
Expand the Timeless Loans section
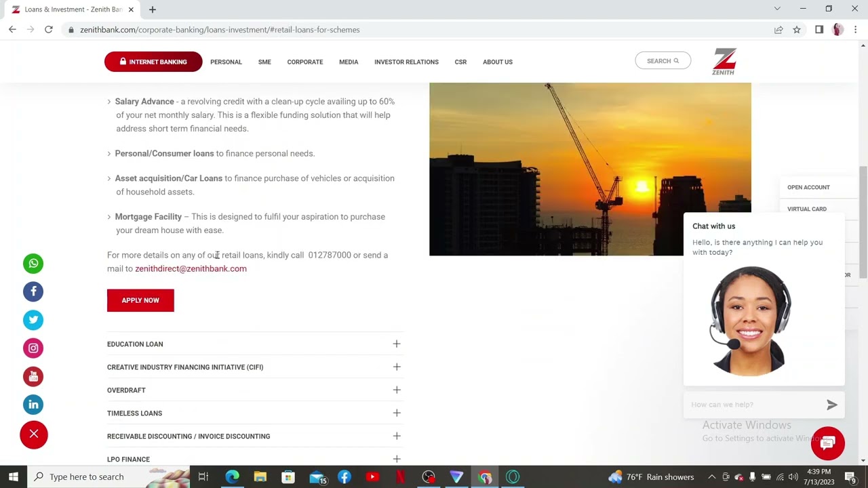[254, 413]
